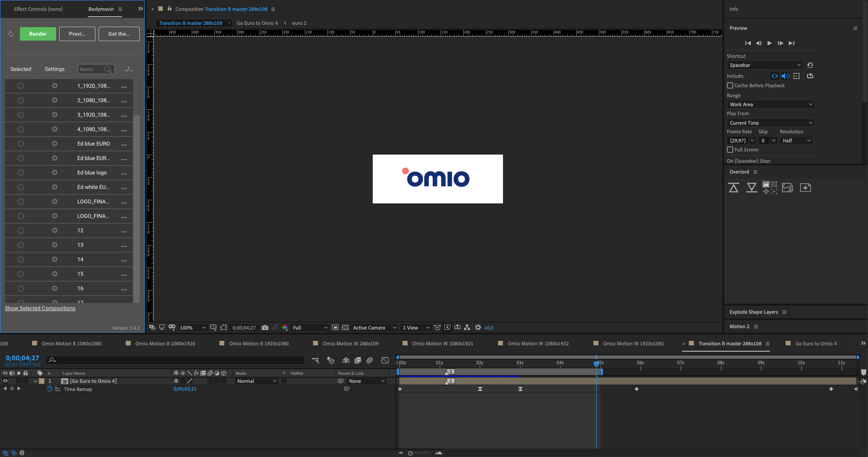This screenshot has height=457, width=868.
Task: Click euro 2 in the comp breadcrumb
Action: [299, 23]
